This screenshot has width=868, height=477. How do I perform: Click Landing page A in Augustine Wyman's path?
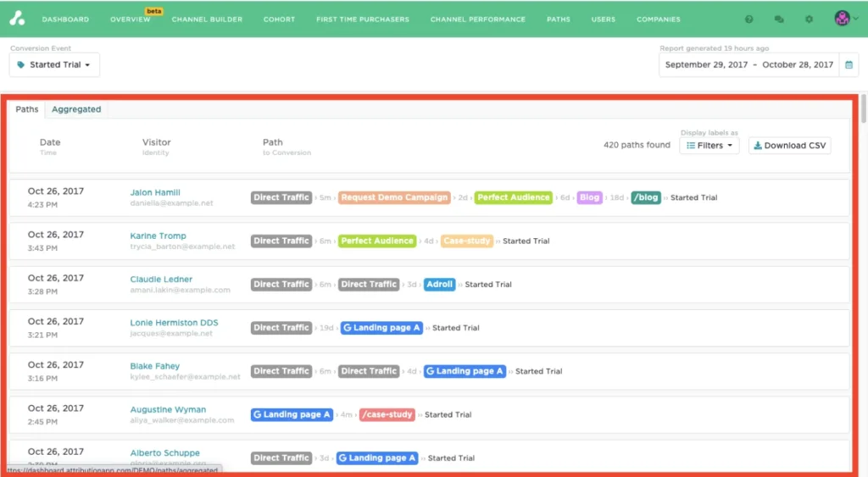(x=292, y=414)
